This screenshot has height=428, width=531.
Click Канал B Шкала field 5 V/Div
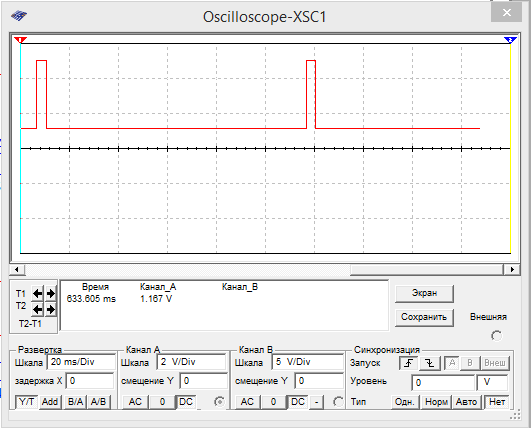coord(307,362)
